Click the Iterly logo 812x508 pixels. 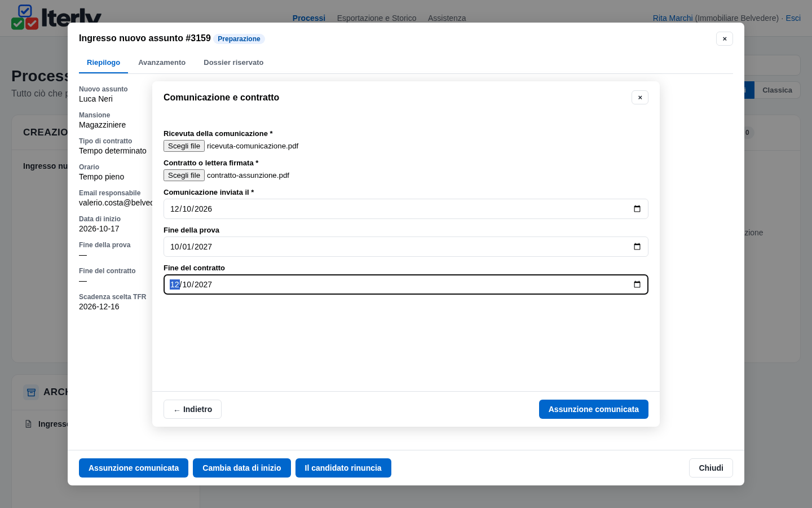point(56,17)
